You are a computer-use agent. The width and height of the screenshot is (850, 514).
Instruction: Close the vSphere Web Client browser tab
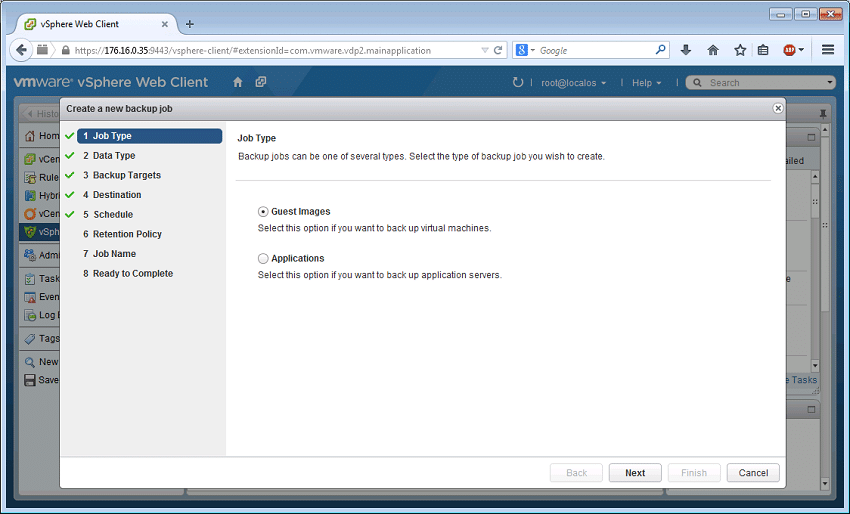(x=165, y=24)
